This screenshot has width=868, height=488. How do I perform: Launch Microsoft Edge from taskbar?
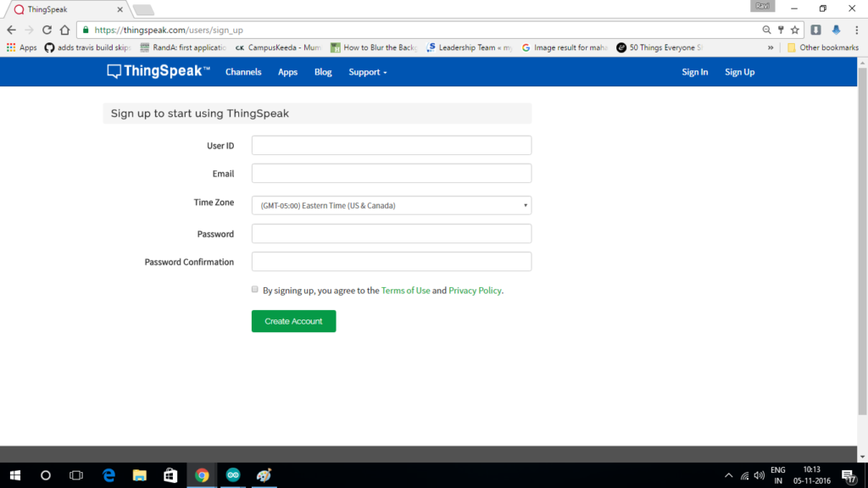click(x=108, y=475)
